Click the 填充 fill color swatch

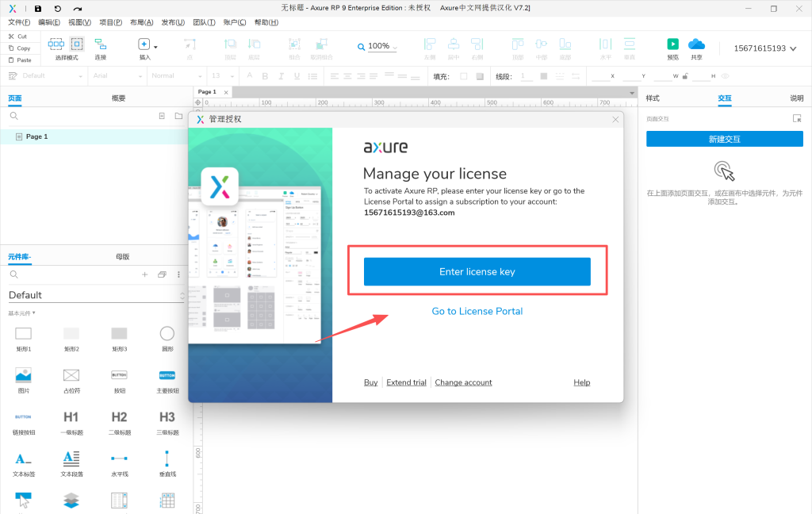pos(464,76)
